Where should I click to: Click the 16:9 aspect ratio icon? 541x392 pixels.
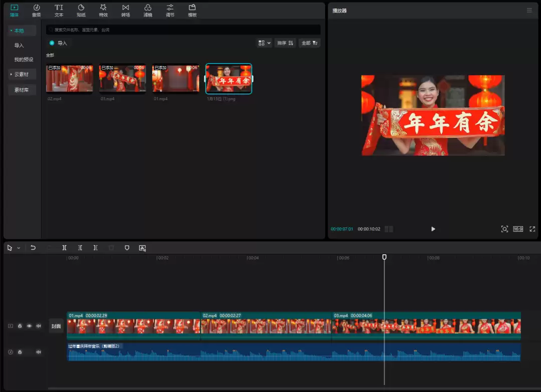coord(518,229)
